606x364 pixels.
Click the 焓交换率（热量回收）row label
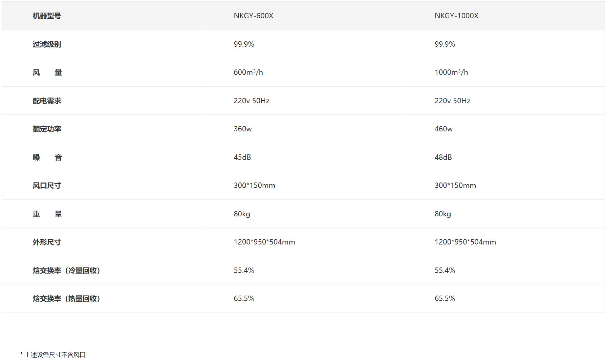point(66,299)
